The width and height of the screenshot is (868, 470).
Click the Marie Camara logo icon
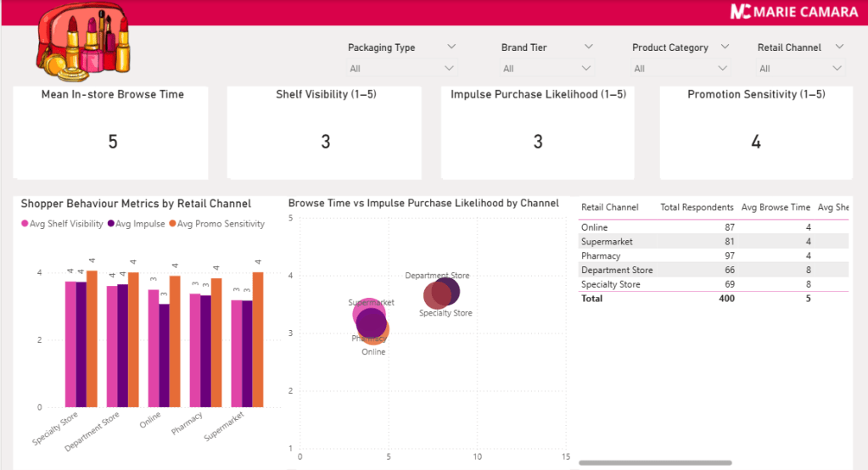click(741, 12)
